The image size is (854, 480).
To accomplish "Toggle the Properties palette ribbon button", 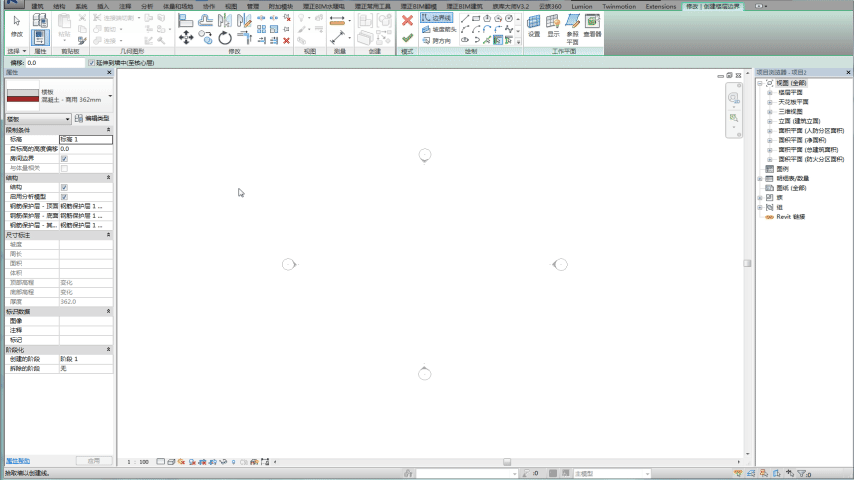I will point(40,37).
